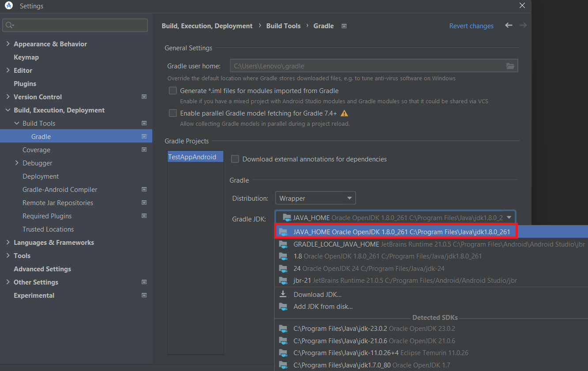Select detected jdk1.7.0_80 SDK
Image resolution: width=588 pixels, height=371 pixels.
[431, 365]
